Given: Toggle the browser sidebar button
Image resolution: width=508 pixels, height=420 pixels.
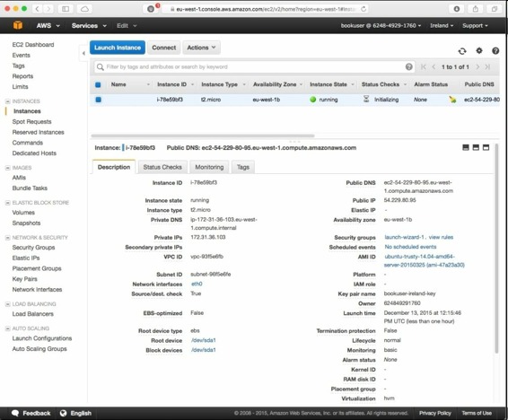Looking at the screenshot, I should (x=66, y=9).
